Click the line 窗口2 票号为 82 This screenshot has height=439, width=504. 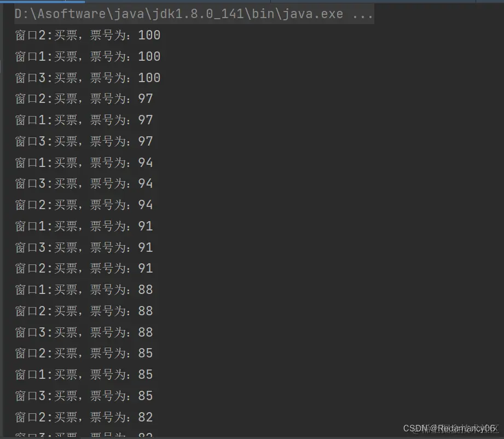point(84,417)
